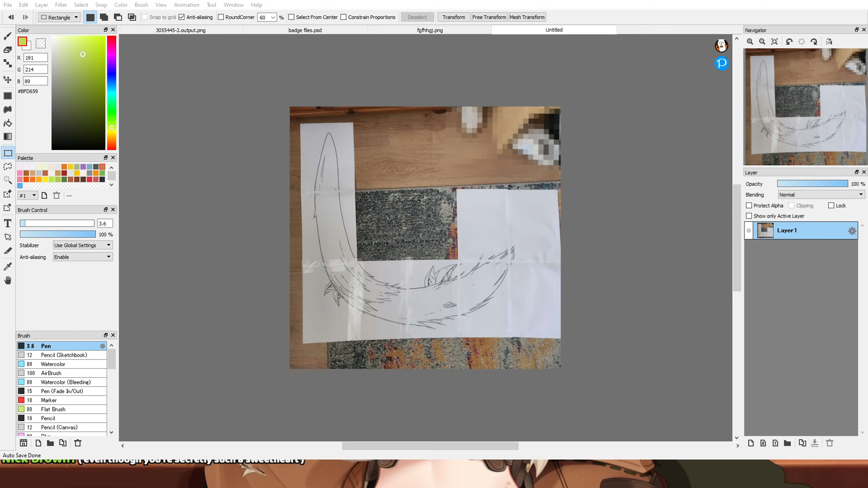868x488 pixels.
Task: Click the layer Opacity slider
Action: (x=812, y=184)
